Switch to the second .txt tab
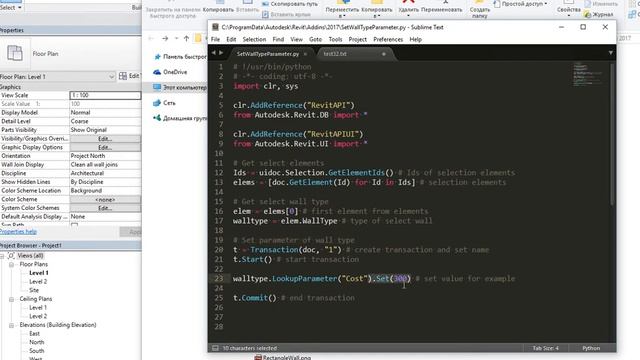Image resolution: width=640 pixels, height=360 pixels. pos(335,54)
